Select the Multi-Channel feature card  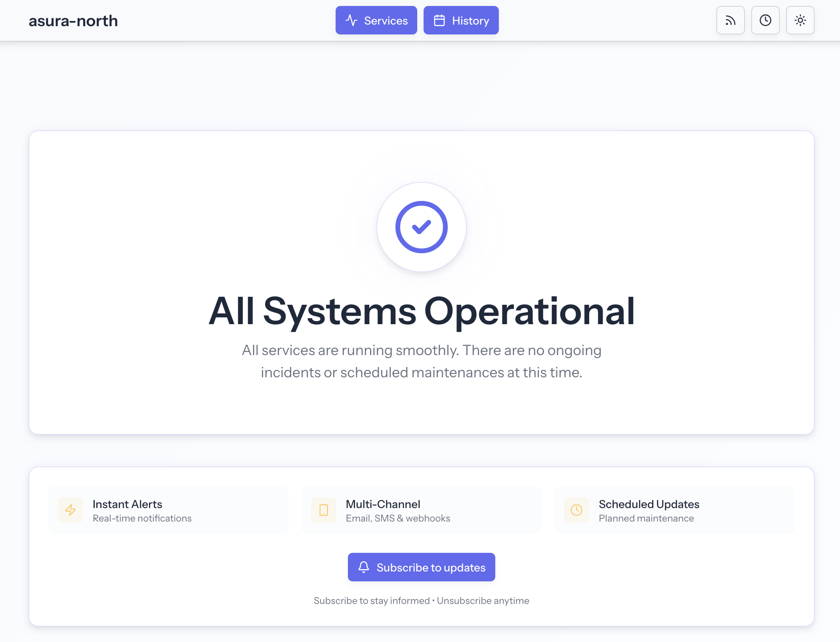(x=421, y=510)
